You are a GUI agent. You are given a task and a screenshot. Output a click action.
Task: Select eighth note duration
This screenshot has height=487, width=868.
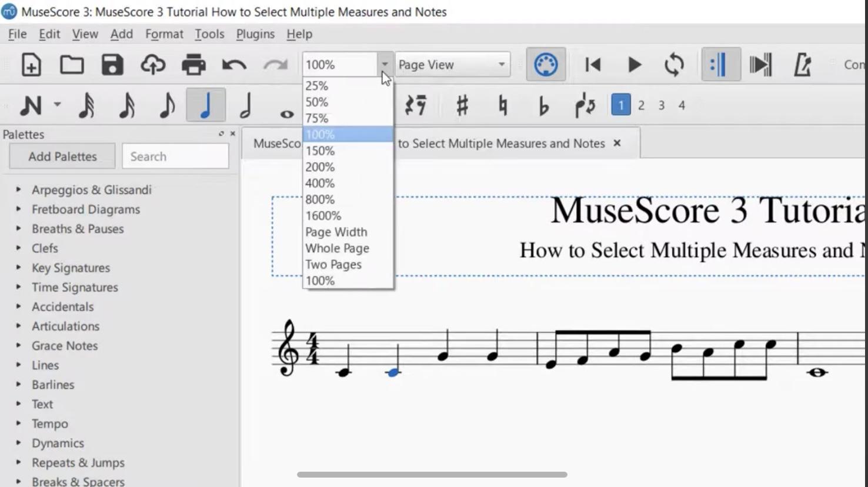(167, 105)
